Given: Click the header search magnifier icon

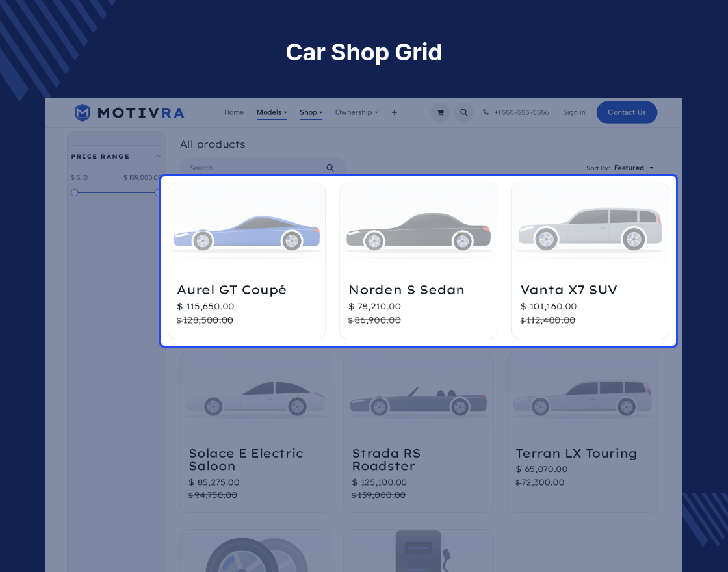Looking at the screenshot, I should [464, 112].
